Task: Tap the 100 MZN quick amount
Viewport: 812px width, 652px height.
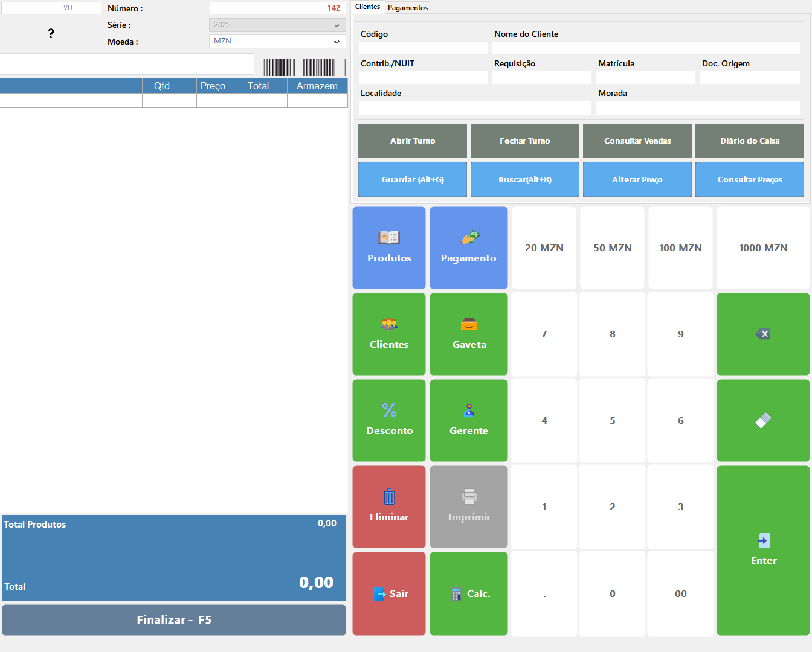Action: (680, 248)
